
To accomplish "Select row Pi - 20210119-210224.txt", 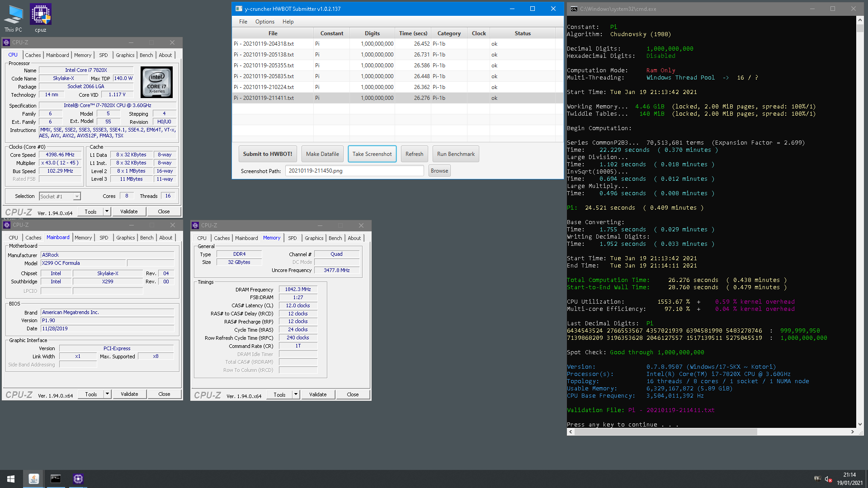I will tap(394, 87).
